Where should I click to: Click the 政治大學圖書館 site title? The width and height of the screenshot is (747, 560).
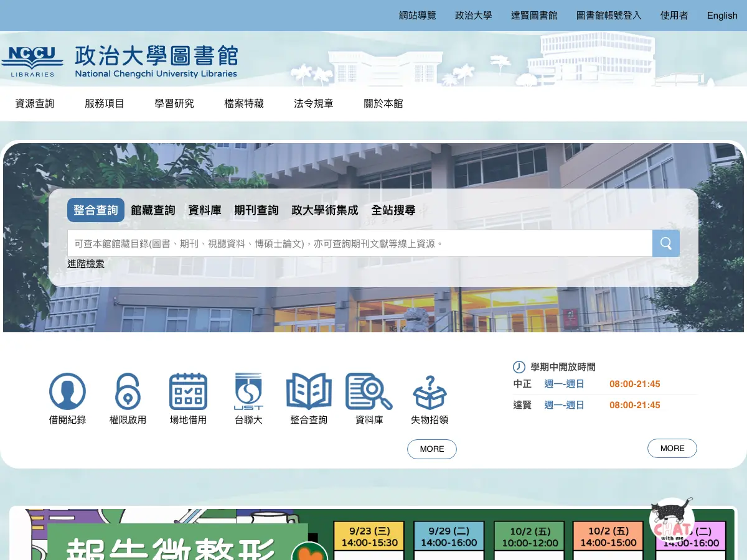point(156,61)
